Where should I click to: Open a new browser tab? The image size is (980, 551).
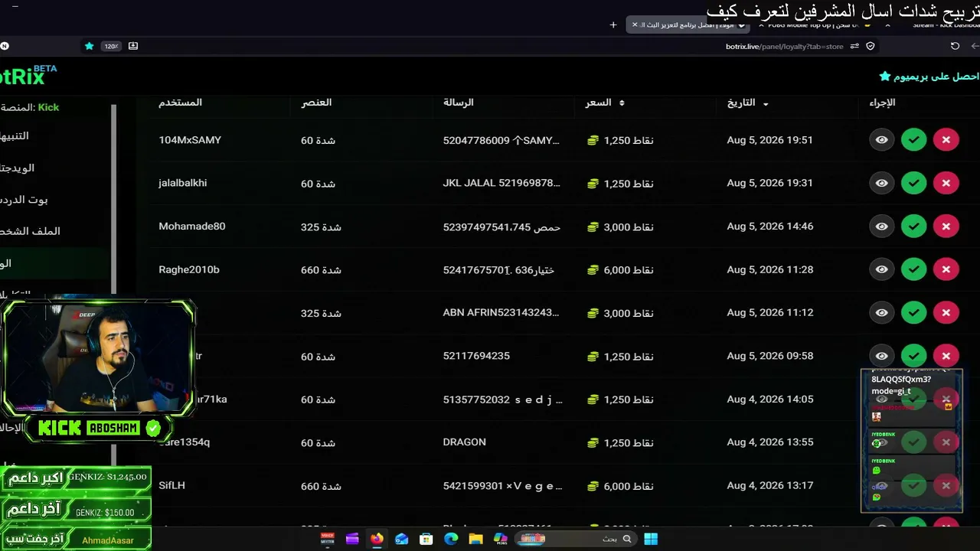613,24
